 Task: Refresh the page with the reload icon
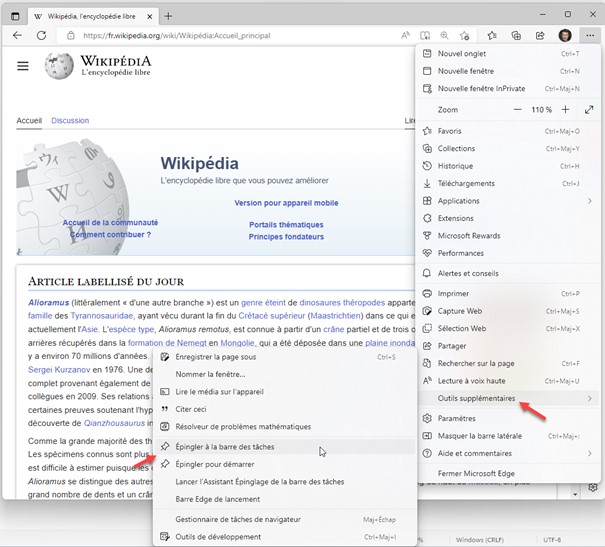pyautogui.click(x=42, y=35)
